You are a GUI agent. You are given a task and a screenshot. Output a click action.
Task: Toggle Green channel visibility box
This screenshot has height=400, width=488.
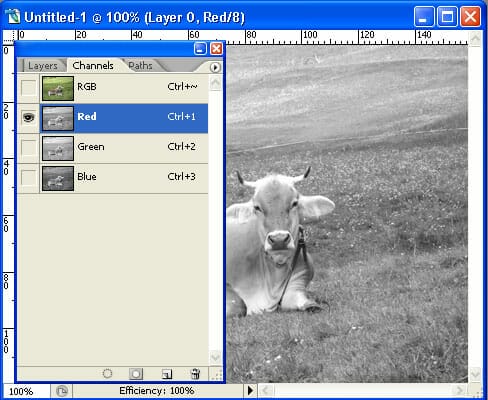(x=29, y=147)
